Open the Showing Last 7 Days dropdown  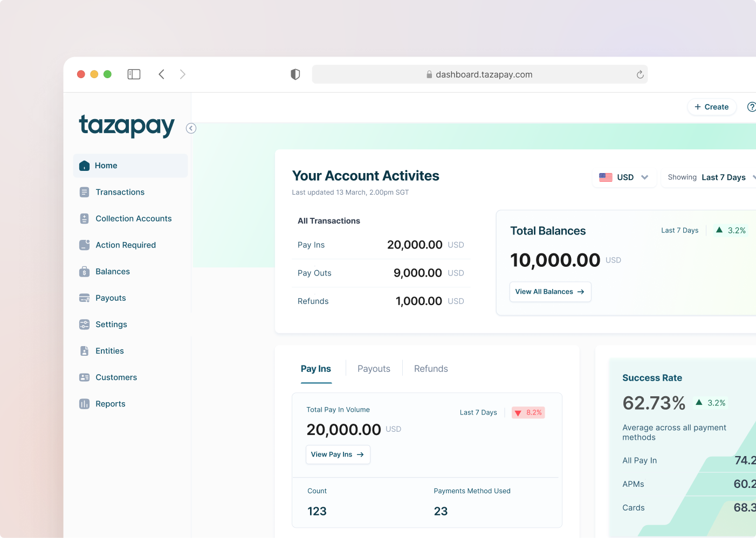coord(709,177)
